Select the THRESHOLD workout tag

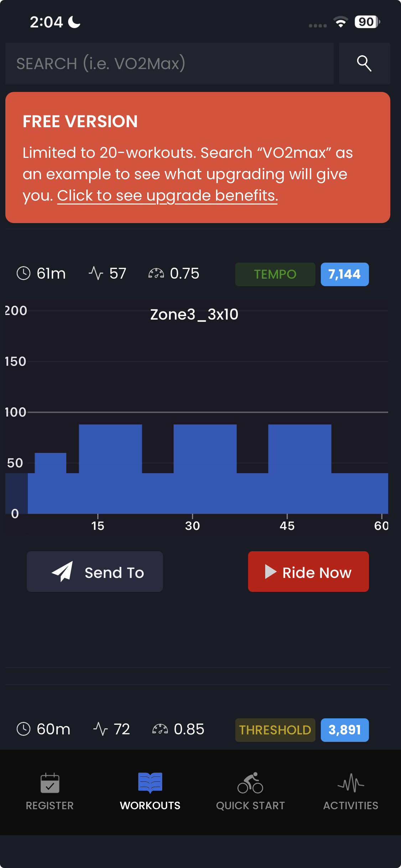(x=275, y=730)
